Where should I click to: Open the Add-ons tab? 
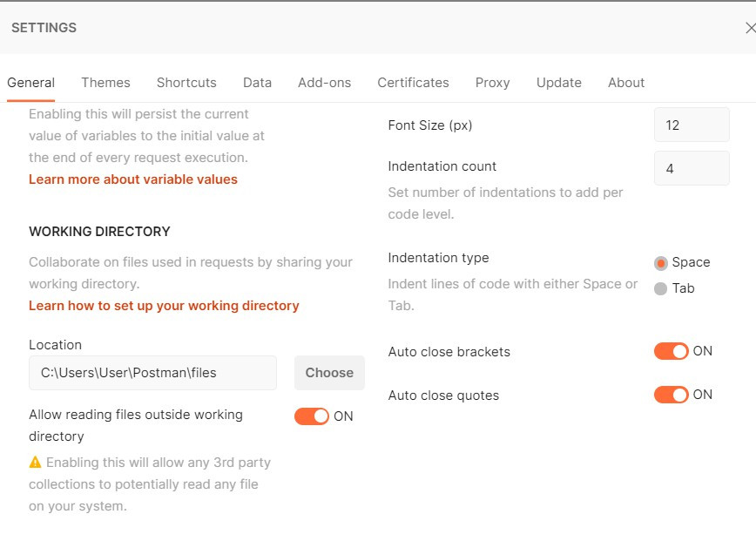coord(324,83)
